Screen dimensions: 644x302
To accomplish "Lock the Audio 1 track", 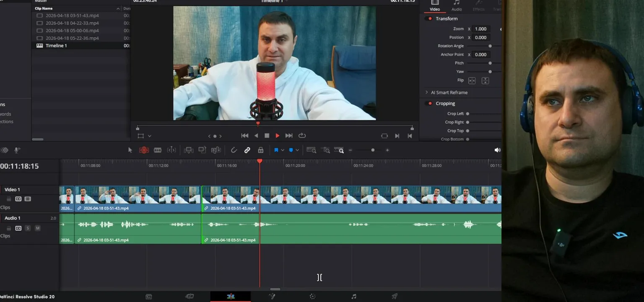I will tap(9, 228).
